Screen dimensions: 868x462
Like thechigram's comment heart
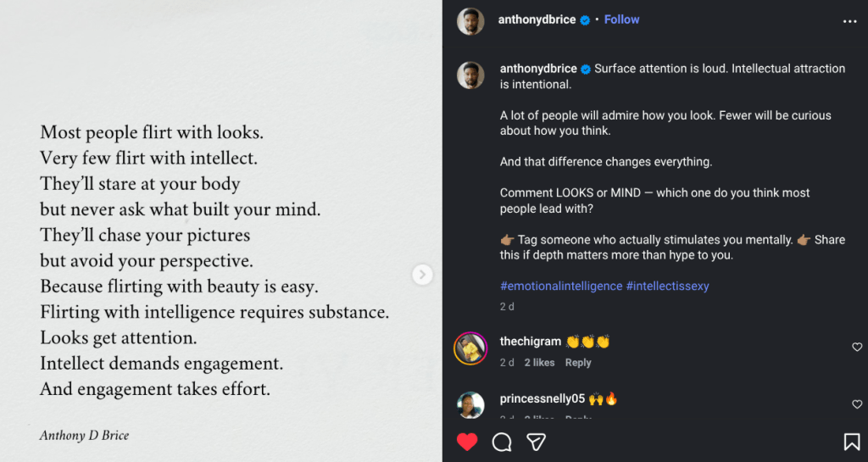[x=856, y=348]
